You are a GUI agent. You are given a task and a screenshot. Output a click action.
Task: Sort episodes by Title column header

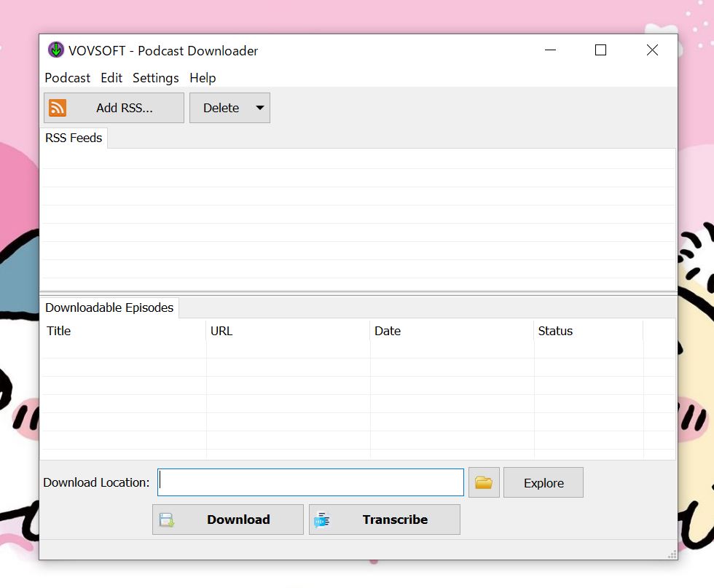124,331
